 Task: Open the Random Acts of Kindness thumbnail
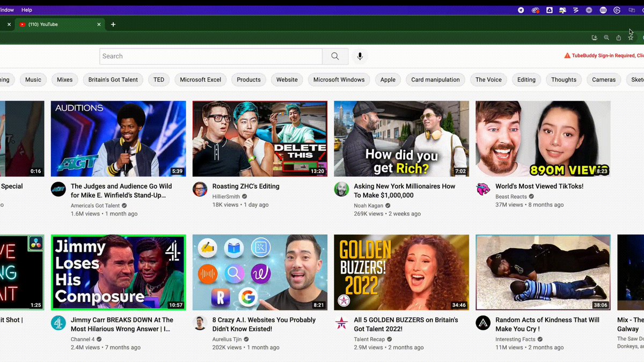point(543,272)
